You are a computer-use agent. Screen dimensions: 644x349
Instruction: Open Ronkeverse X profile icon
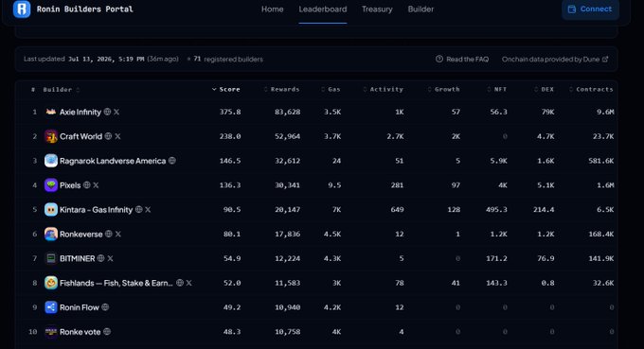tap(117, 234)
